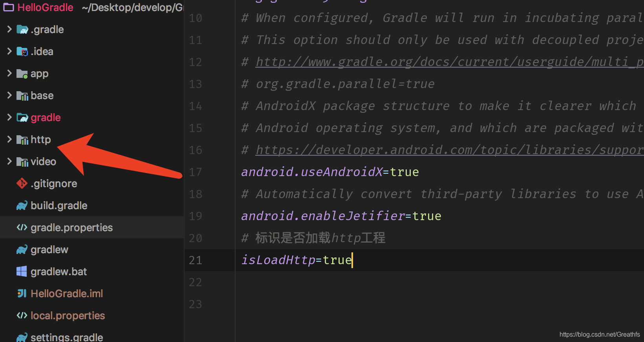Click the gradle.properties file icon

[22, 227]
